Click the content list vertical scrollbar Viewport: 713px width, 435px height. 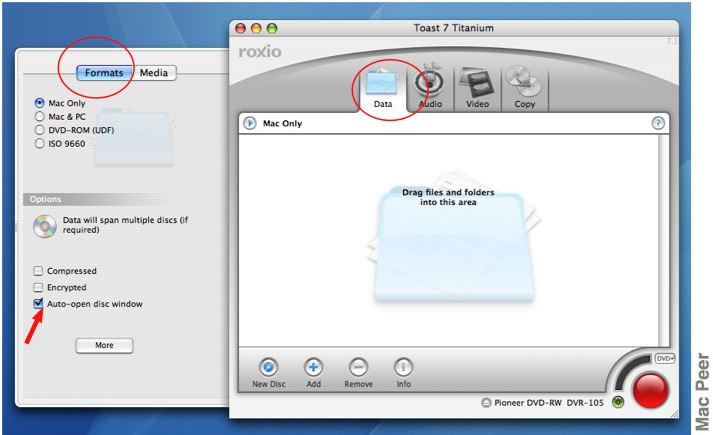click(663, 241)
